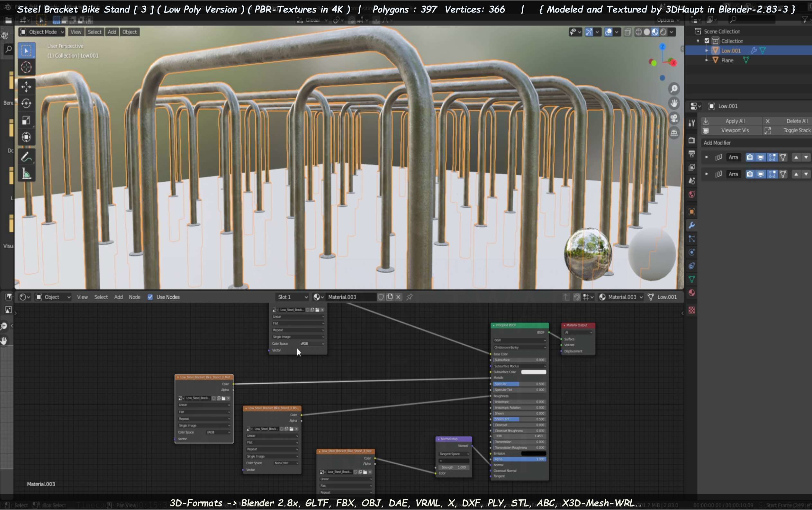Toggle the Collection visibility checkbox in outliner
Viewport: 812px width, 510px height.
click(707, 41)
